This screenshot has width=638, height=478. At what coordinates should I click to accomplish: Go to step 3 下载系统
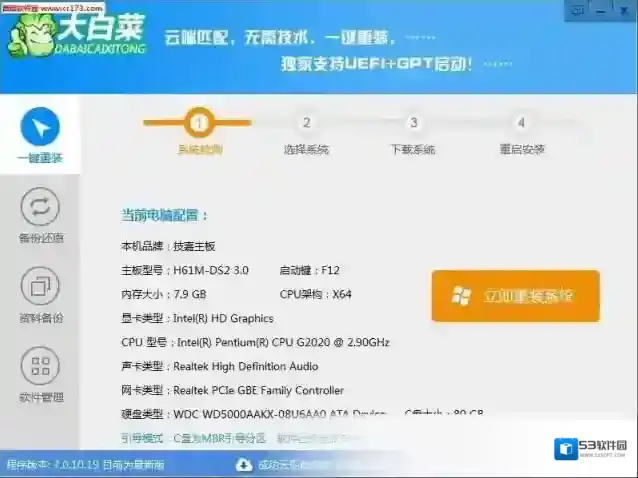pos(413,123)
